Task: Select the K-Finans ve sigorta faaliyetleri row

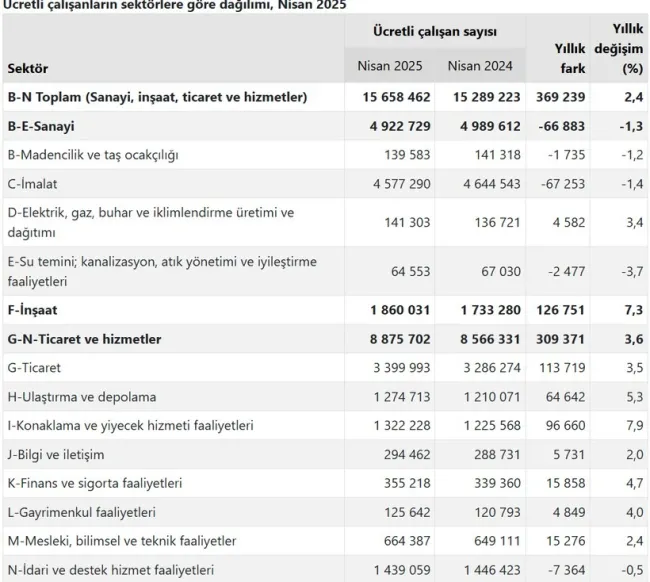Action: coord(325,483)
